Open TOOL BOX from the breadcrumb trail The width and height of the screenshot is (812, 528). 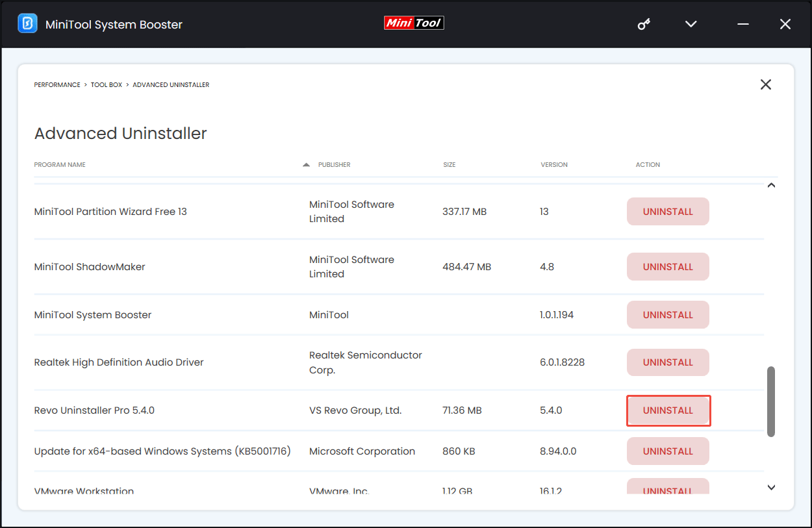pos(106,84)
